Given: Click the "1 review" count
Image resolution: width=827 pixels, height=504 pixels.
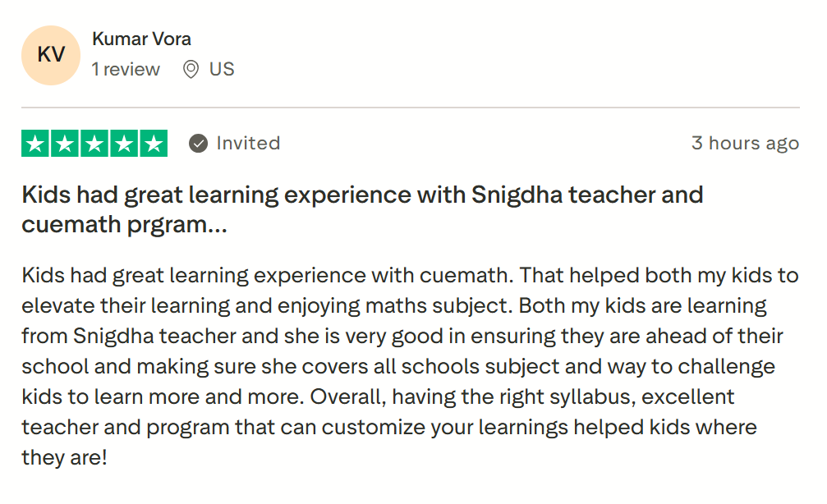Looking at the screenshot, I should [126, 70].
